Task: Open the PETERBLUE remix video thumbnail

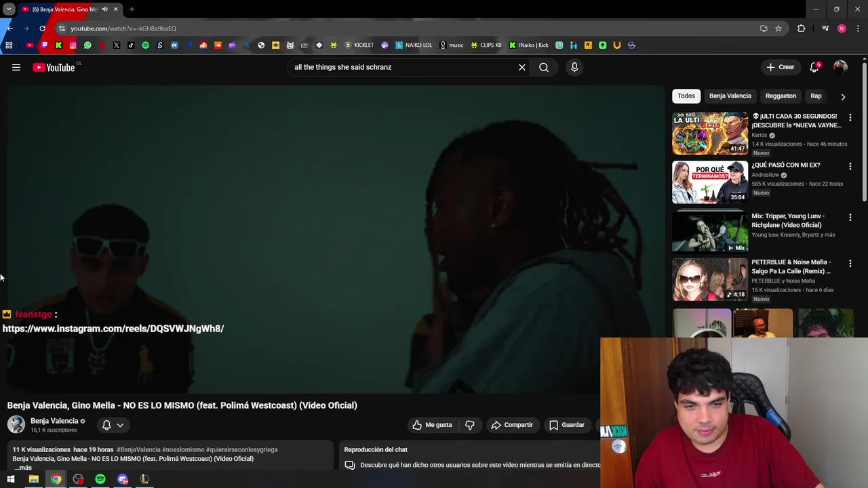Action: pyautogui.click(x=710, y=279)
